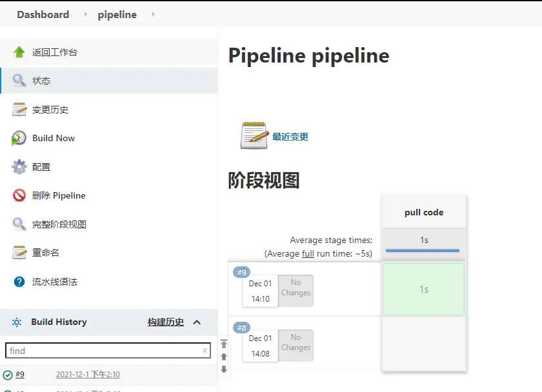Click the red 删除 Pipeline prohibition icon
This screenshot has width=542, height=392.
19,195
